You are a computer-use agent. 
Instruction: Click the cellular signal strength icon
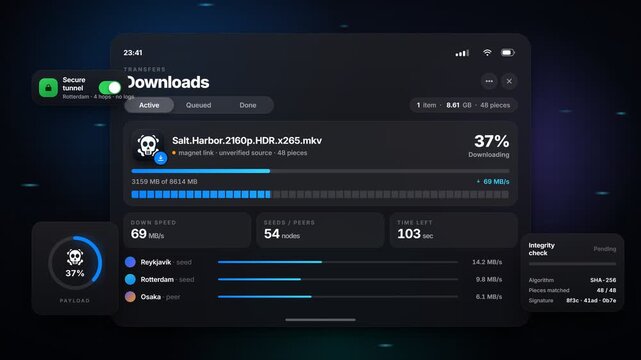(x=462, y=53)
